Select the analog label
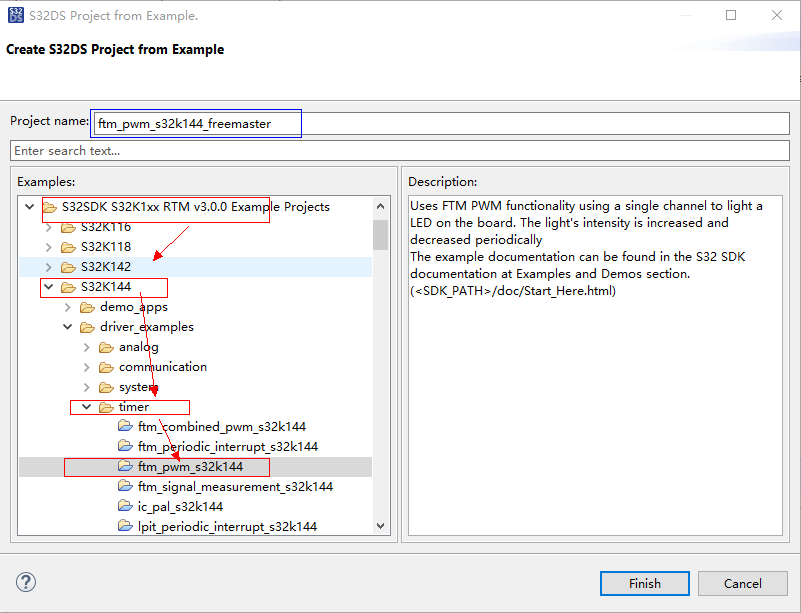 [138, 347]
